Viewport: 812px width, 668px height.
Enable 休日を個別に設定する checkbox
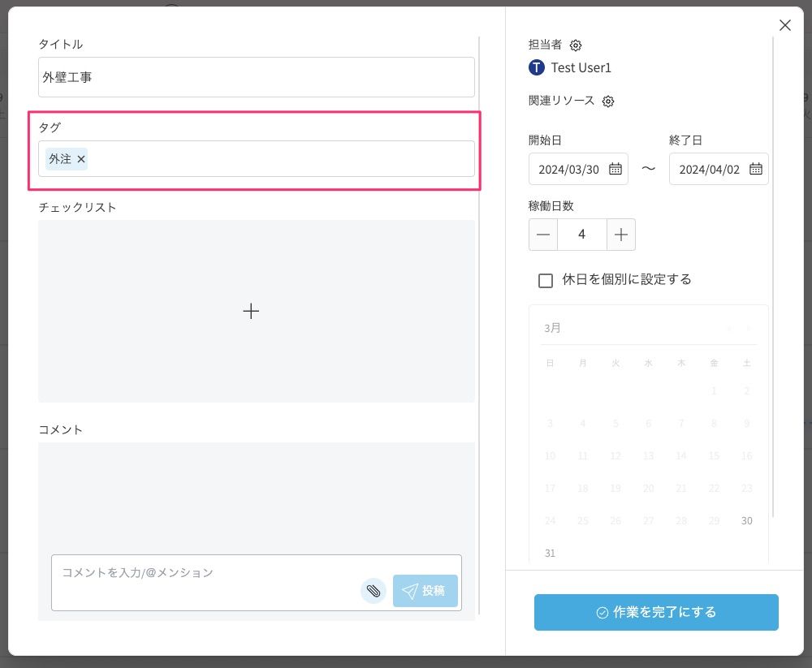(x=546, y=280)
